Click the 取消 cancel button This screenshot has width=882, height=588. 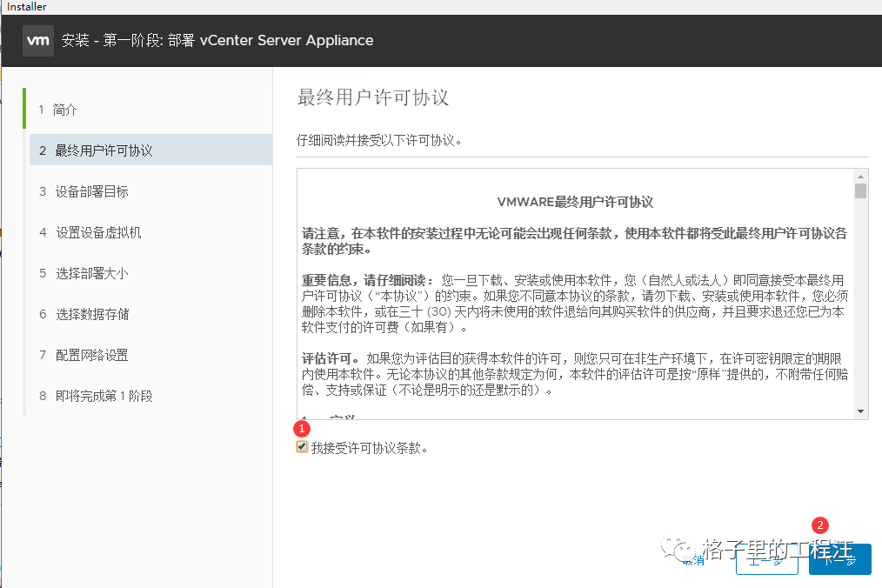(693, 560)
